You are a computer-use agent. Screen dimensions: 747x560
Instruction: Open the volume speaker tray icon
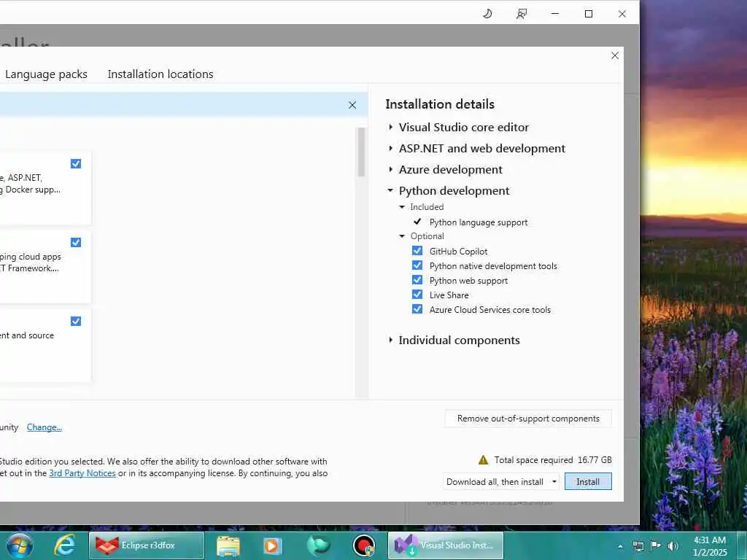673,546
